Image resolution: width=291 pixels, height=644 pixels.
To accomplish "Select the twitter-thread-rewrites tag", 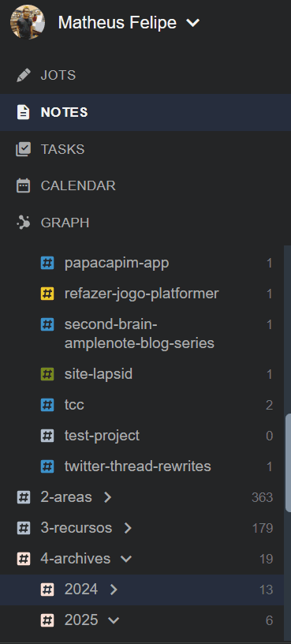I will click(x=138, y=466).
